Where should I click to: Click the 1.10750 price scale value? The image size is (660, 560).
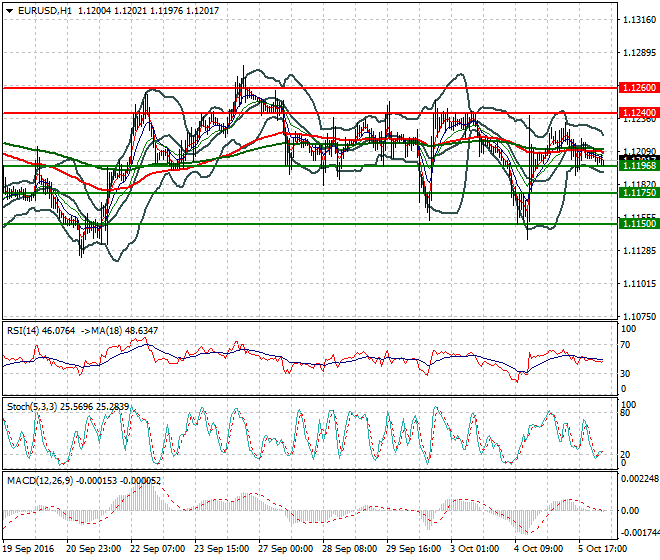[x=639, y=317]
